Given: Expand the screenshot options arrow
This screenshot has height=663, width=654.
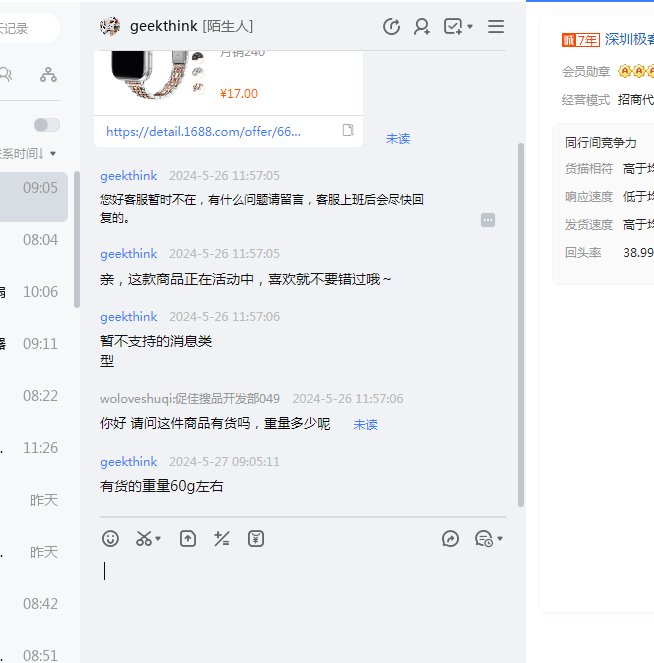Looking at the screenshot, I should pyautogui.click(x=160, y=540).
